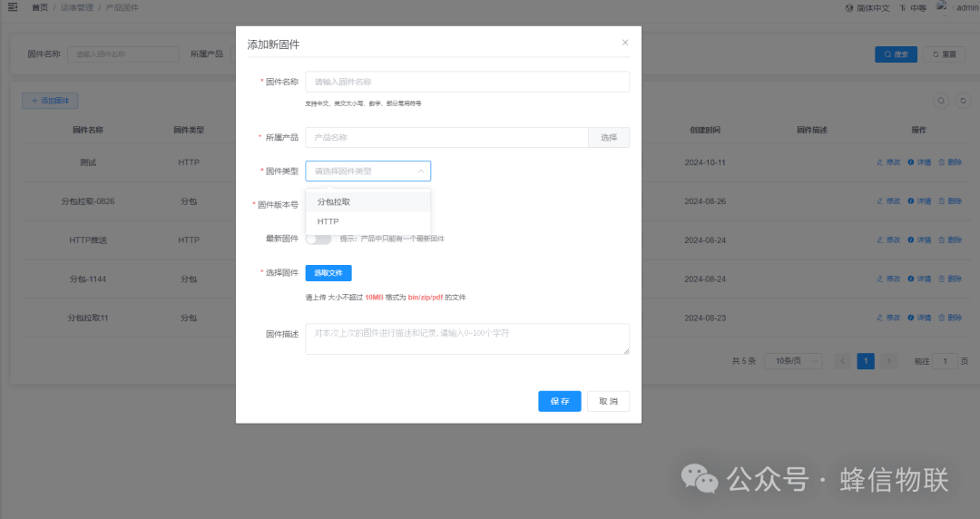The image size is (980, 519).
Task: Select 分包拉取 firmware type option
Action: click(367, 202)
